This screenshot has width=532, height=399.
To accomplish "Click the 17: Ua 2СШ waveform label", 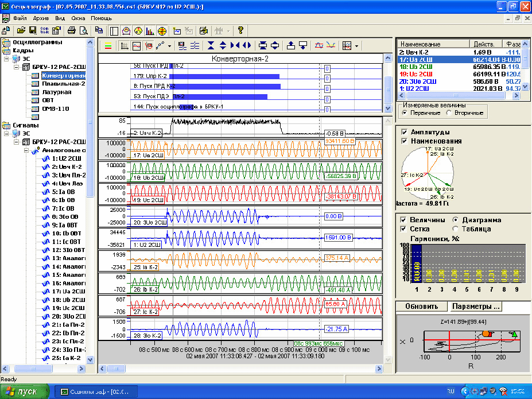I will click(x=148, y=156).
